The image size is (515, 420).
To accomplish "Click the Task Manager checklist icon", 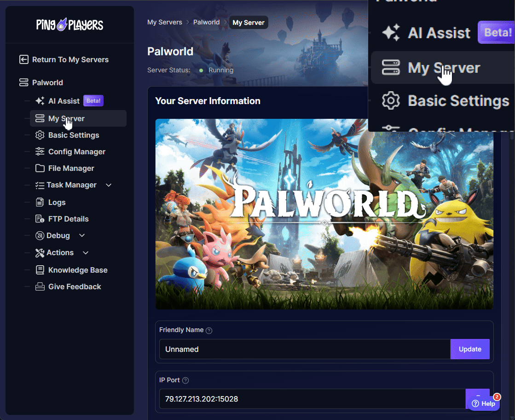I will tap(40, 185).
